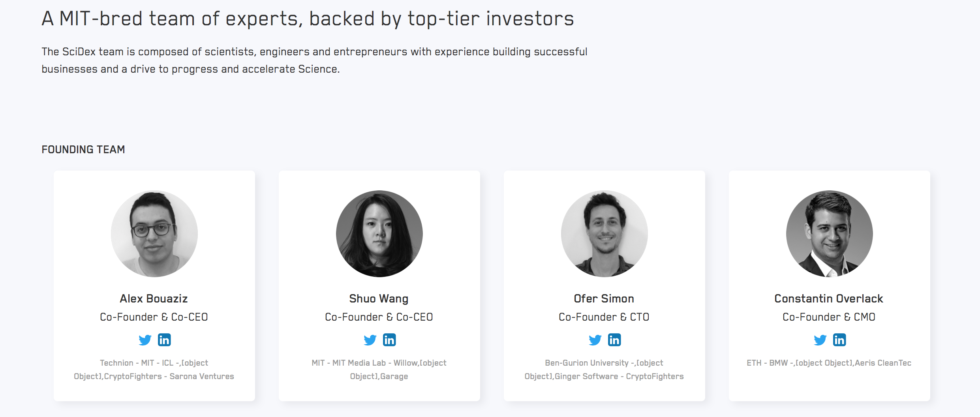Visit Ofer Simon's LinkedIn icon link
This screenshot has height=417, width=980.
click(x=614, y=340)
